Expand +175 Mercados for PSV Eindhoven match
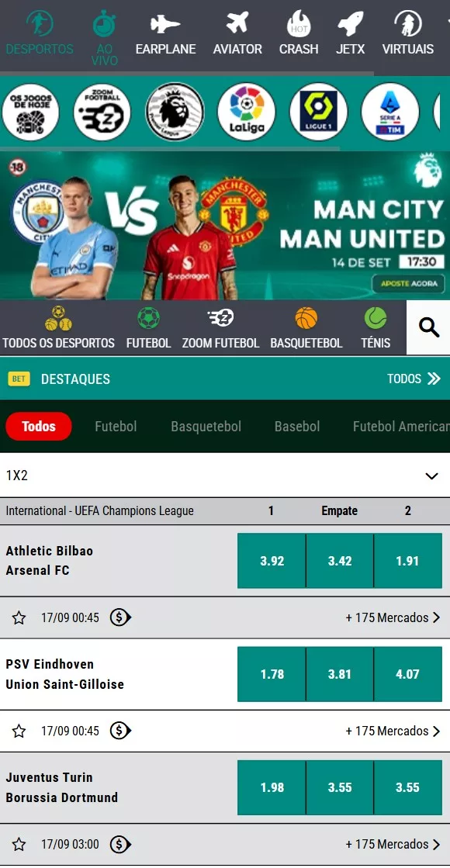 [x=393, y=731]
